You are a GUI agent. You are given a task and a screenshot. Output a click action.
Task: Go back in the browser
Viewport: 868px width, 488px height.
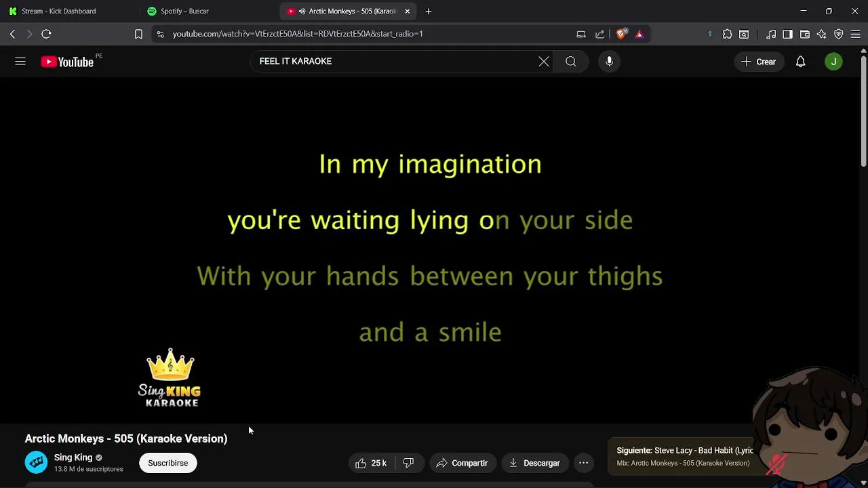click(12, 34)
